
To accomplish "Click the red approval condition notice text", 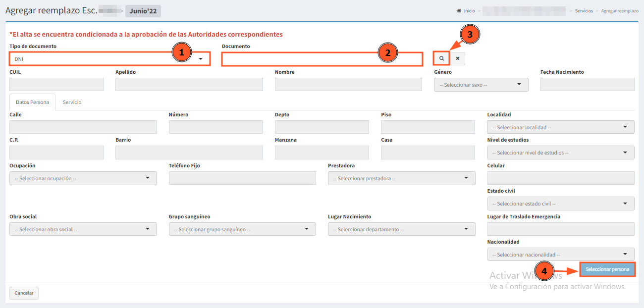I will (x=146, y=35).
